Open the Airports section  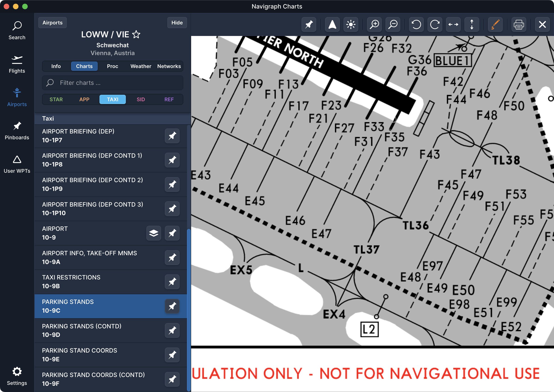point(17,97)
